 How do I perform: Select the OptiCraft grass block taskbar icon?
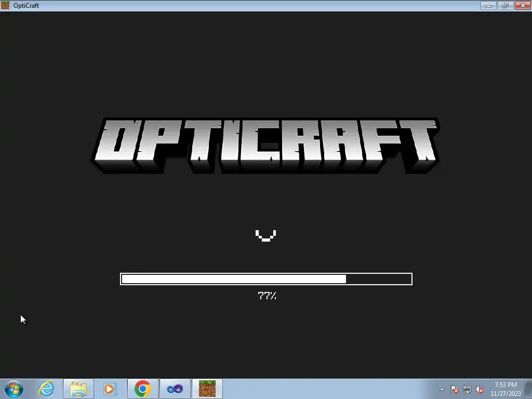pos(207,389)
